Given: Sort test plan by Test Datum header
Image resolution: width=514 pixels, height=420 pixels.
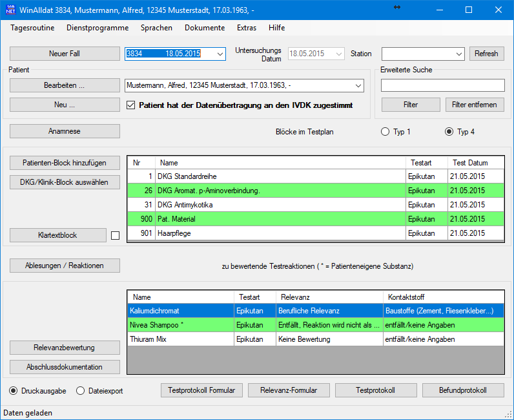Looking at the screenshot, I should (470, 163).
